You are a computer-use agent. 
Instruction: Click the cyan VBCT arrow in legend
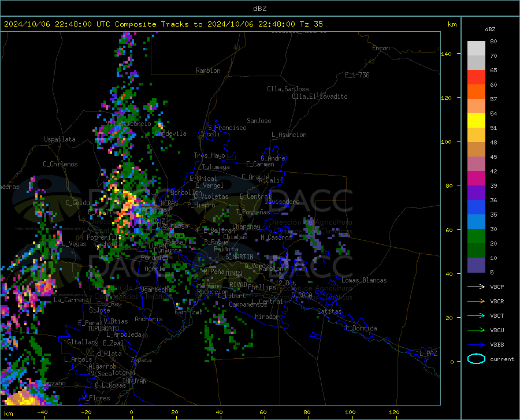(476, 315)
